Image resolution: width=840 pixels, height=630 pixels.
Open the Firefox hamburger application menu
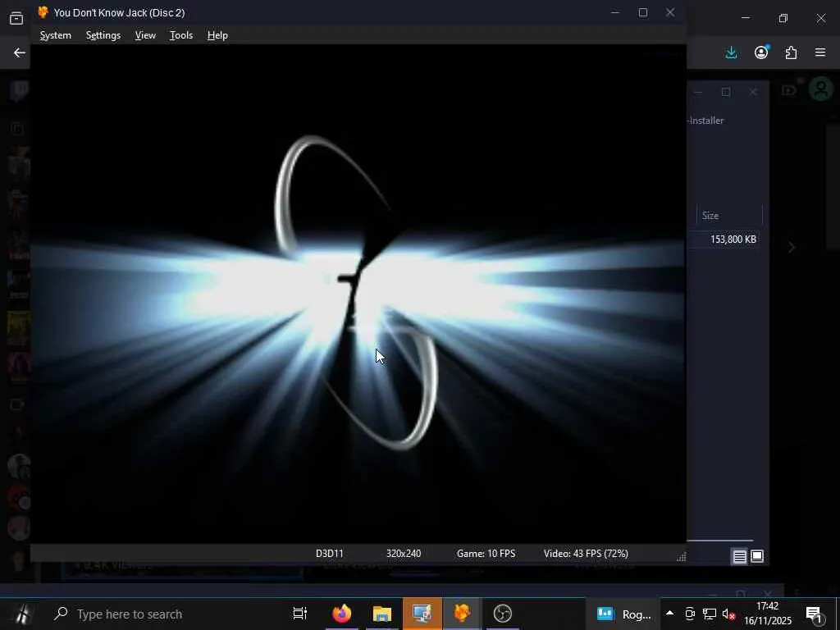pos(820,52)
